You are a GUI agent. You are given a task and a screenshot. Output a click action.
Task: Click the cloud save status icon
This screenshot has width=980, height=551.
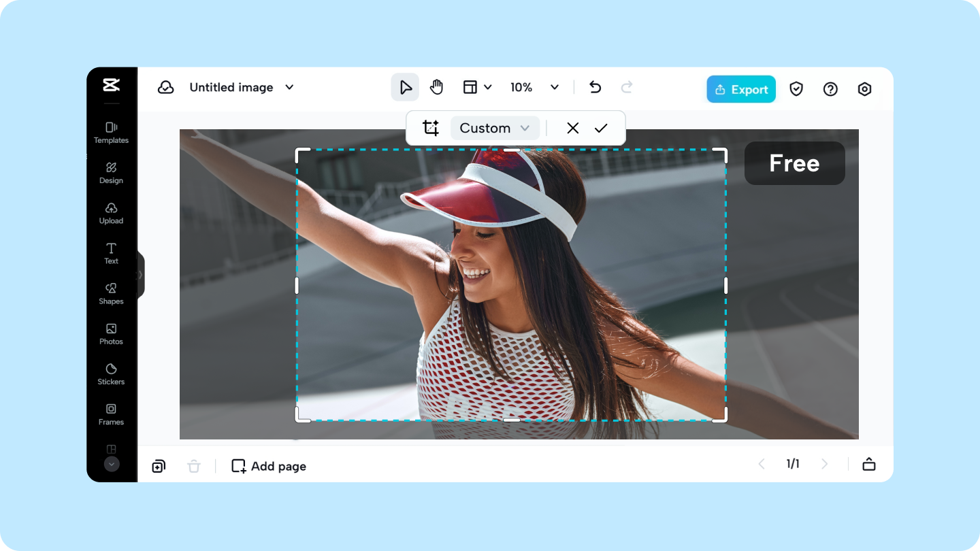tap(165, 88)
